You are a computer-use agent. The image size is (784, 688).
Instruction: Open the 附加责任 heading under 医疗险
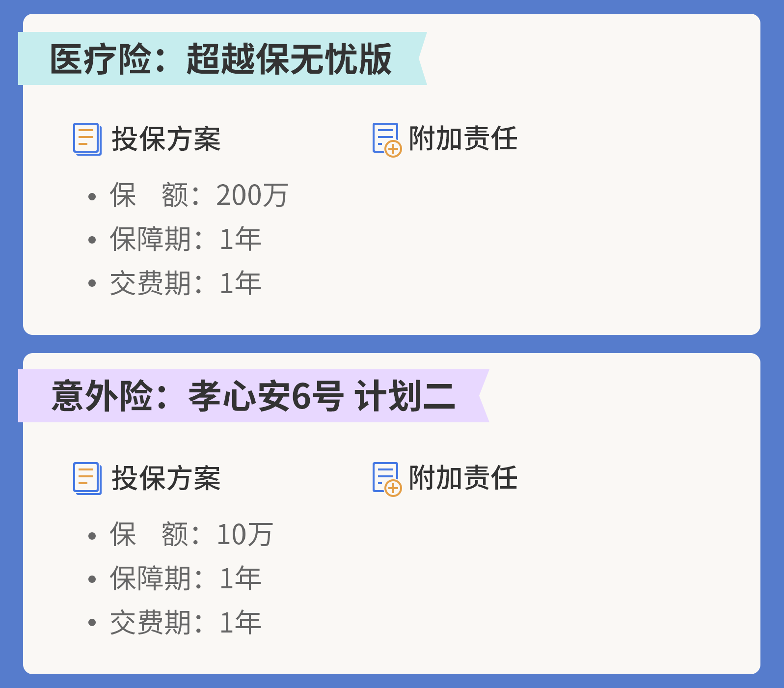(463, 138)
